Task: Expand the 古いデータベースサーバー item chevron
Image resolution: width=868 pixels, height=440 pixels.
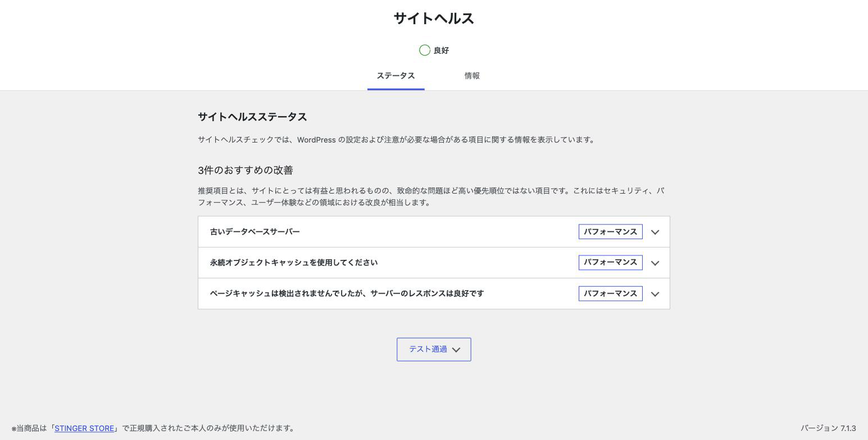Action: 655,232
